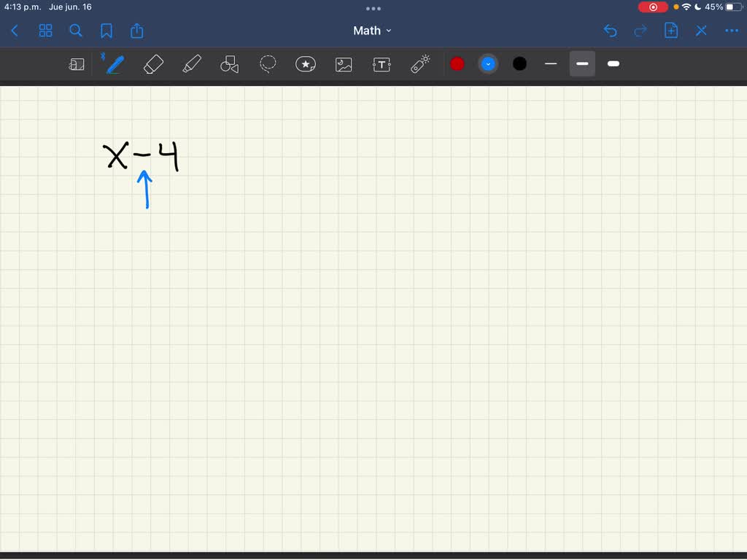Open the blue color options chevron
This screenshot has height=560, width=747.
(x=488, y=64)
